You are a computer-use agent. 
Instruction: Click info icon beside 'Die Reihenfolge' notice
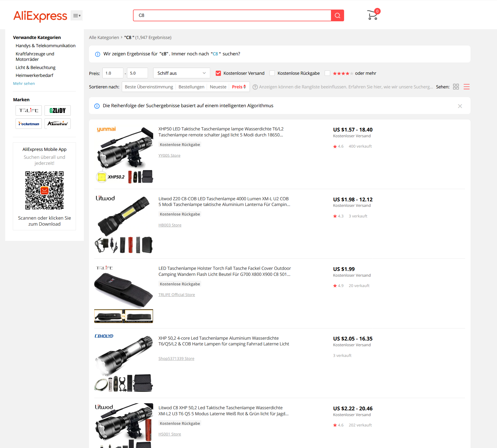[97, 106]
